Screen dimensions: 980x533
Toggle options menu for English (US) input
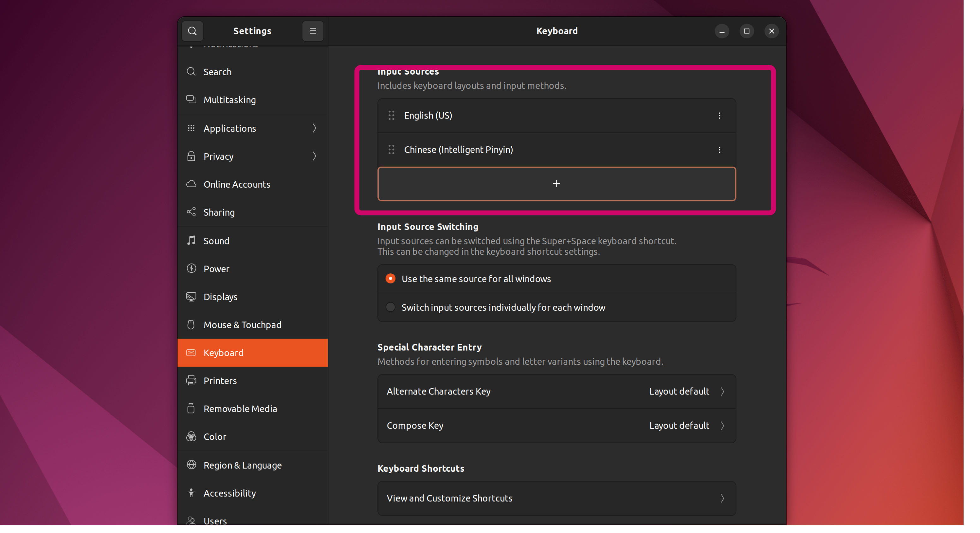tap(719, 115)
